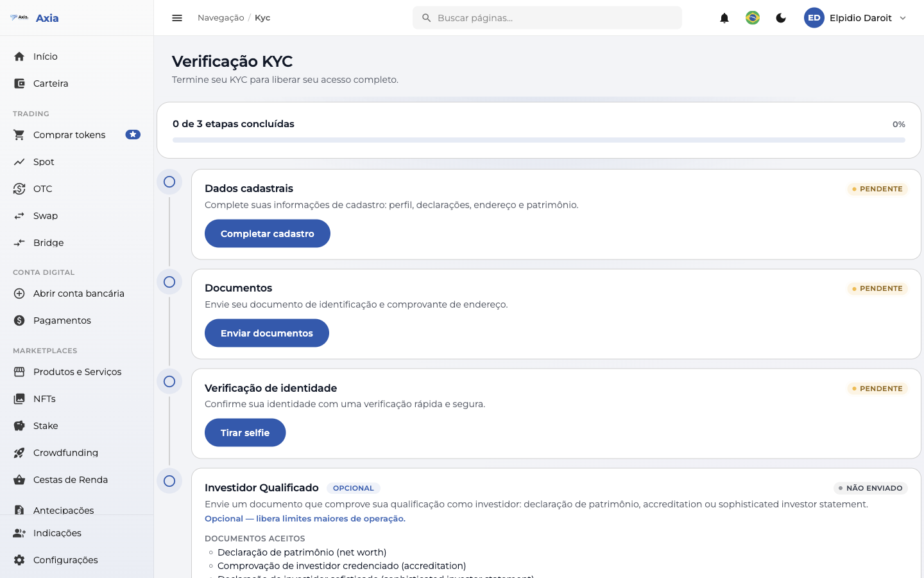Viewport: 924px width, 578px height.
Task: Click the ED user avatar
Action: coord(814,18)
